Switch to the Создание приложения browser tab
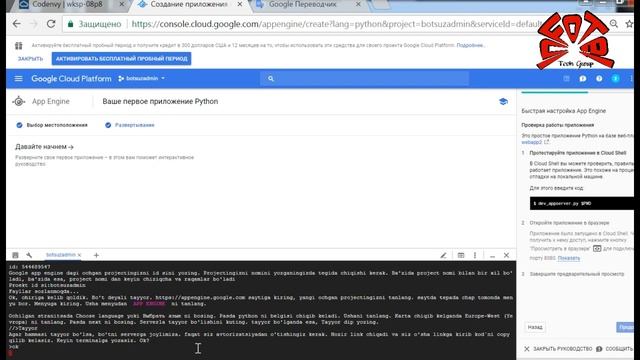 pyautogui.click(x=188, y=4)
